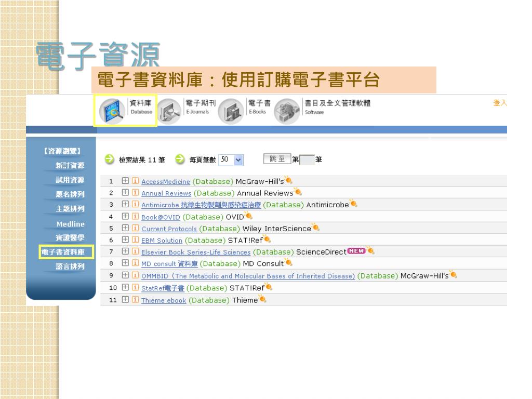Image resolution: width=532 pixels, height=399 pixels.
Task: Show info icon for Book@OVID
Action: 135,216
